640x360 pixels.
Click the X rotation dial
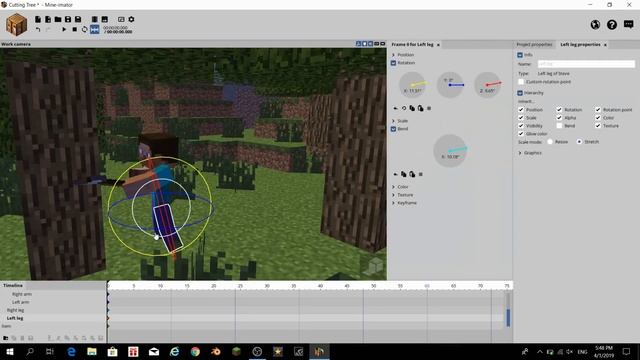point(412,85)
